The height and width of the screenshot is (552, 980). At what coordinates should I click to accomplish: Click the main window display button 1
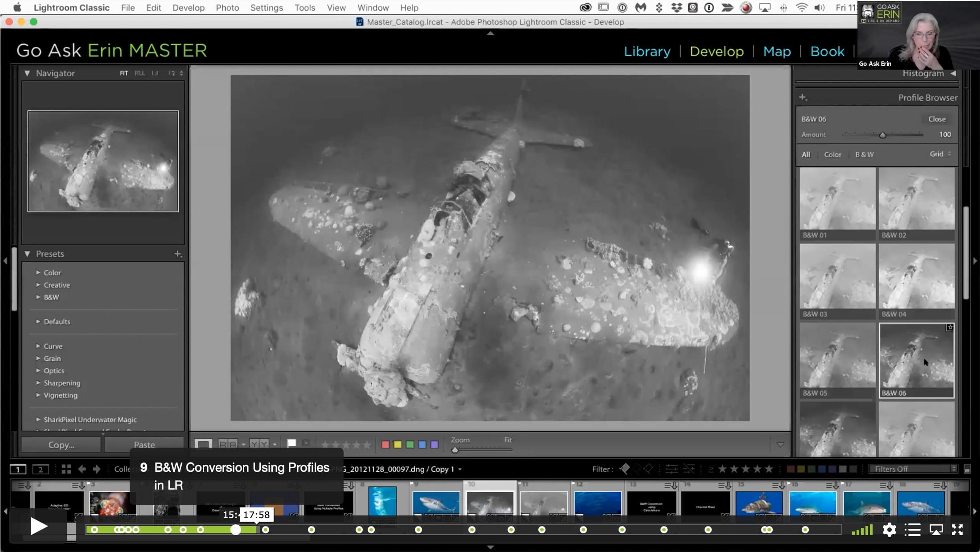[x=18, y=469]
